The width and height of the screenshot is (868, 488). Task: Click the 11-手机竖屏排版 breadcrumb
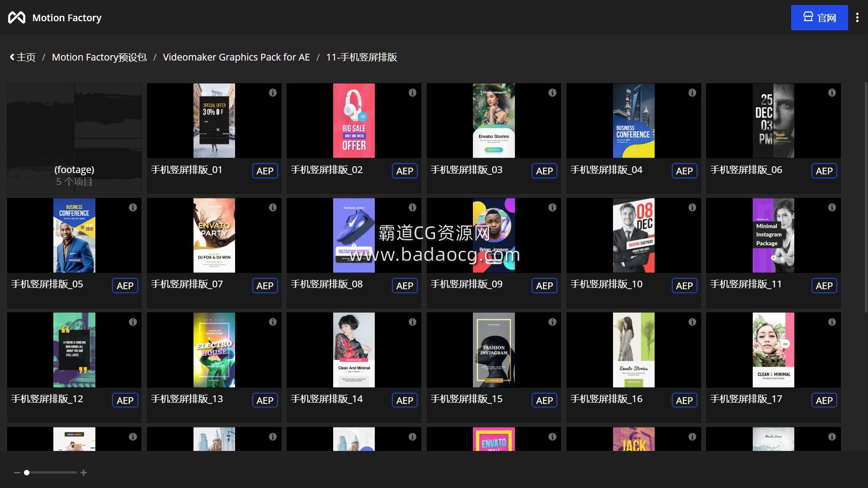[362, 57]
